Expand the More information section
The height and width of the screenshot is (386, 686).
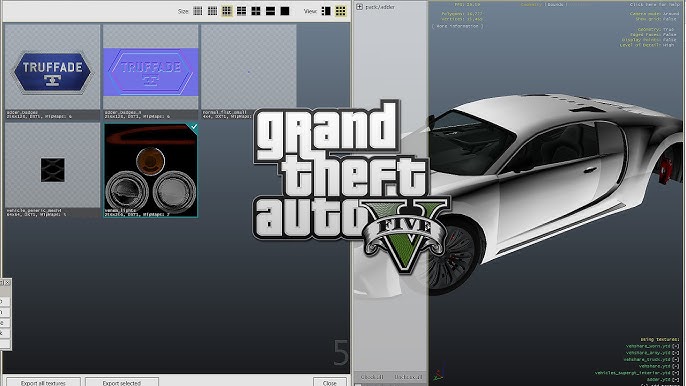pyautogui.click(x=457, y=26)
